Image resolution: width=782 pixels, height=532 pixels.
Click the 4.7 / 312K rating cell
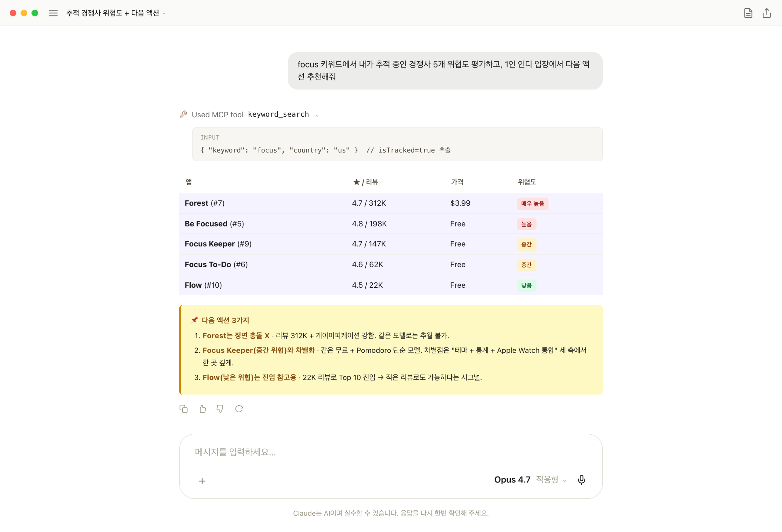(369, 203)
